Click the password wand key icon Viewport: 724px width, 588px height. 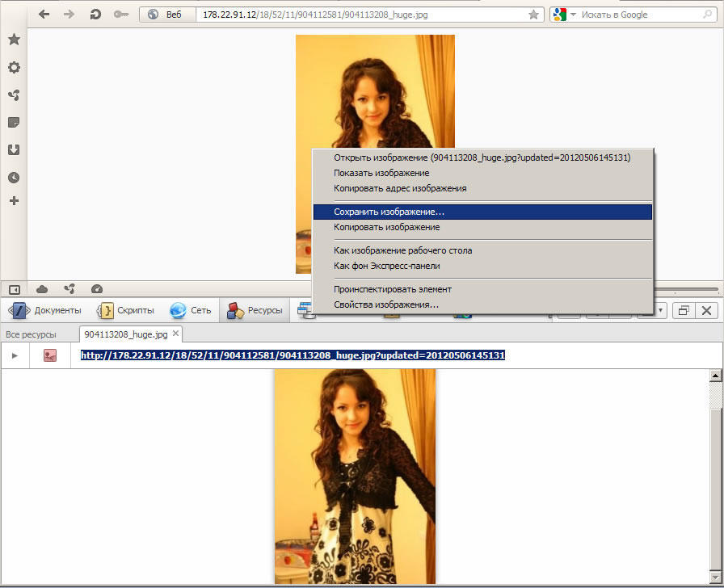tap(121, 15)
